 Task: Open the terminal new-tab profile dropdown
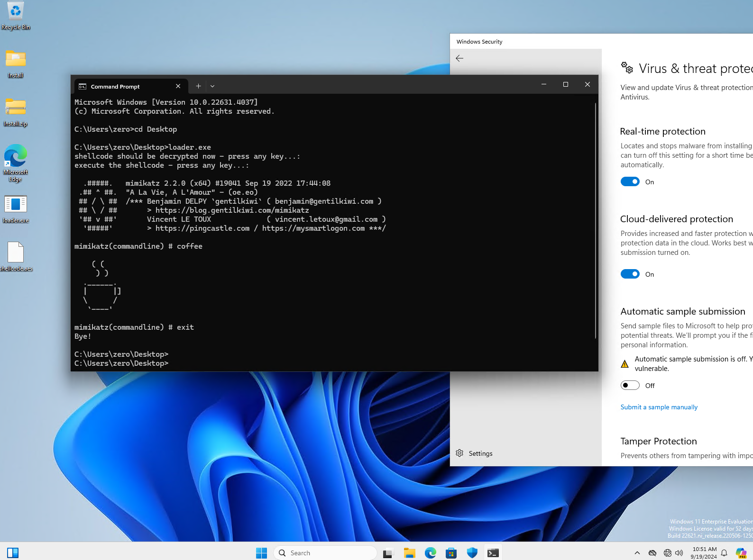(x=212, y=86)
